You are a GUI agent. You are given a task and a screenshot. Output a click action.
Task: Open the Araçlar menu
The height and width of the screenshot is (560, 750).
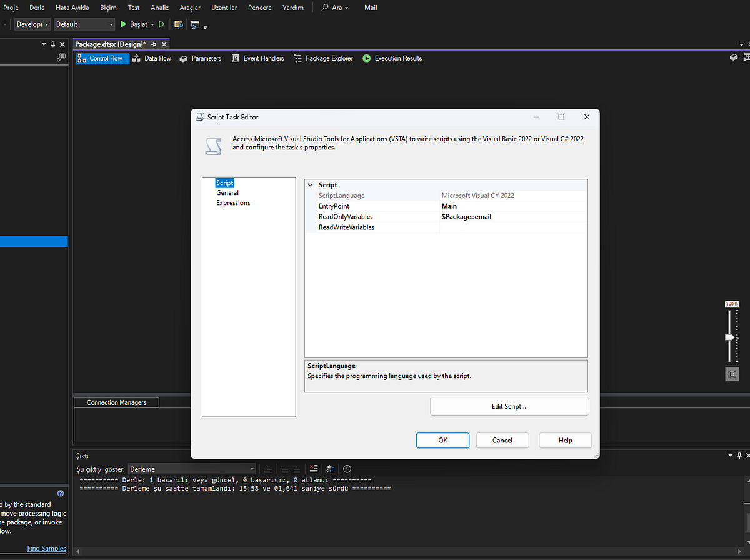click(189, 7)
